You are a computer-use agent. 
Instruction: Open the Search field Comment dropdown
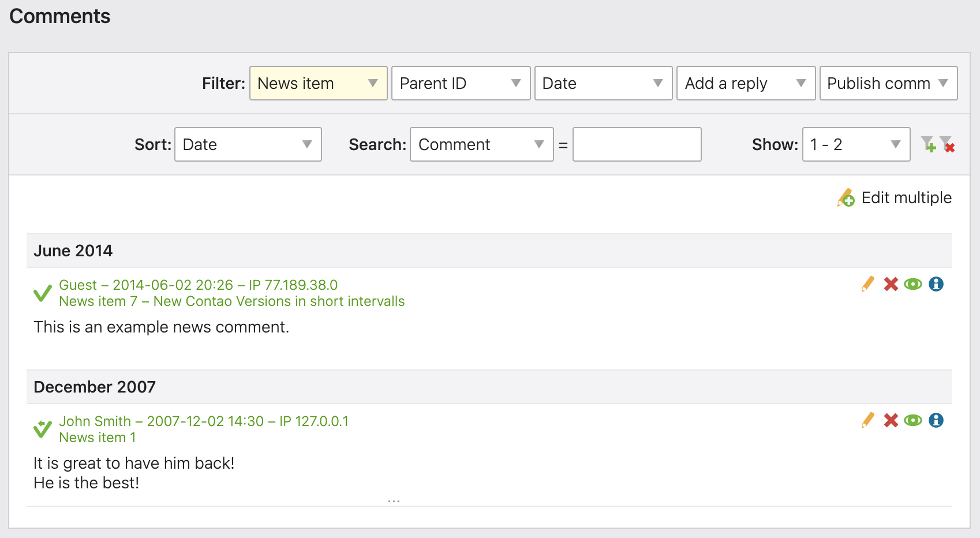coord(482,144)
